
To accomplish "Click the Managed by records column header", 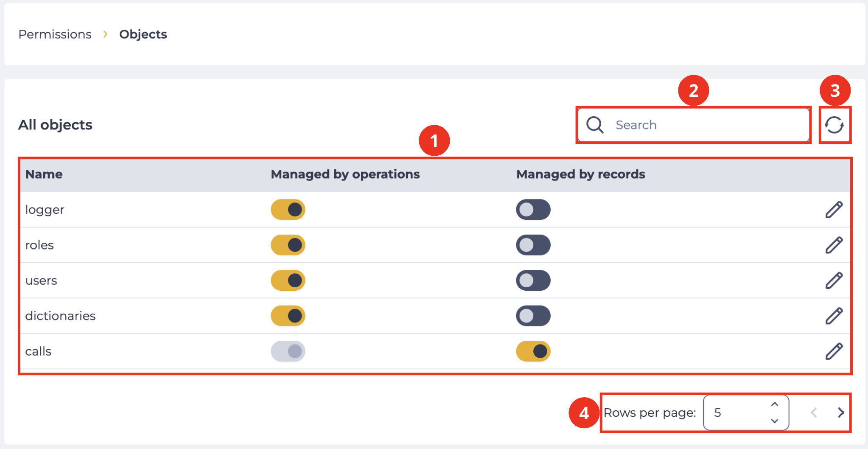I will coord(580,174).
